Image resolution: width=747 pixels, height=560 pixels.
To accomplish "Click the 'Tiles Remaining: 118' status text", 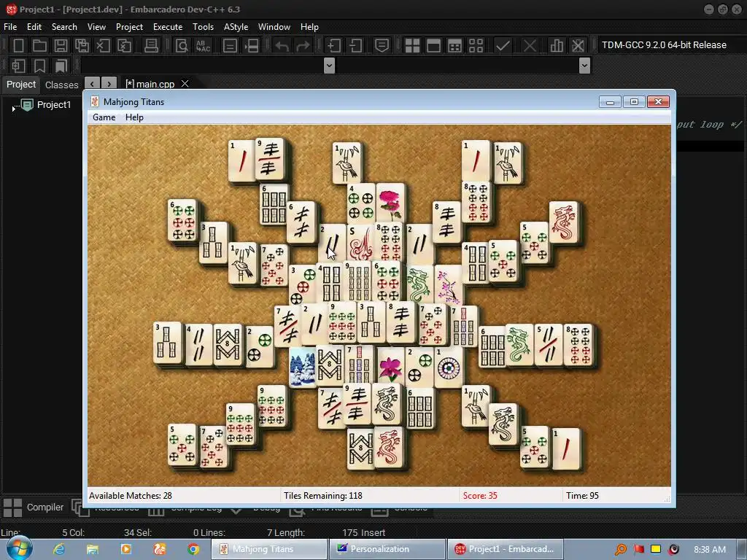I will point(323,496).
